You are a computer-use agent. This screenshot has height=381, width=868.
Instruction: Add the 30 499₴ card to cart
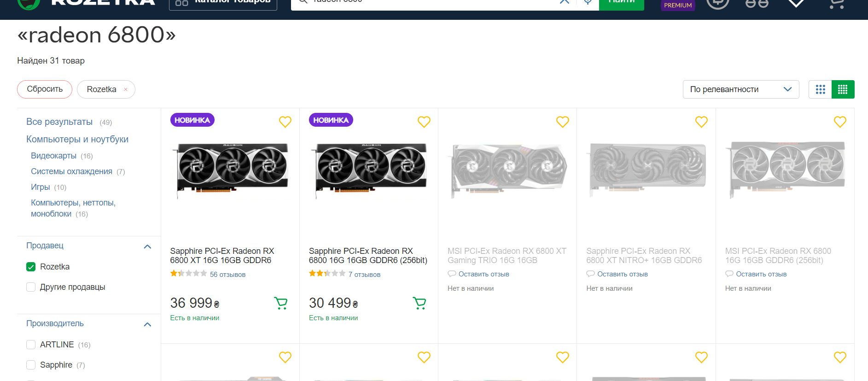(x=419, y=303)
